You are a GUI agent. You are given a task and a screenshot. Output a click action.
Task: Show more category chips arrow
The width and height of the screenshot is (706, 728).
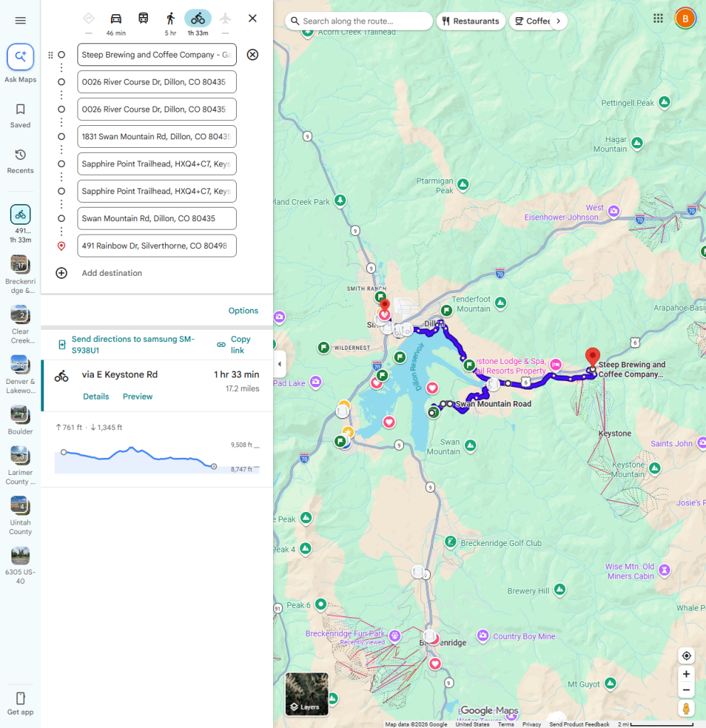click(558, 21)
